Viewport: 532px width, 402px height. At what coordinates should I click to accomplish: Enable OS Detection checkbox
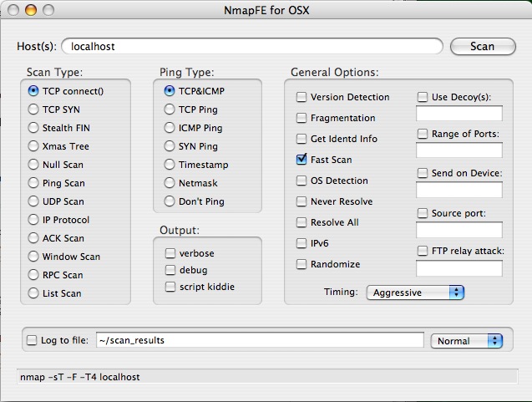click(x=301, y=181)
